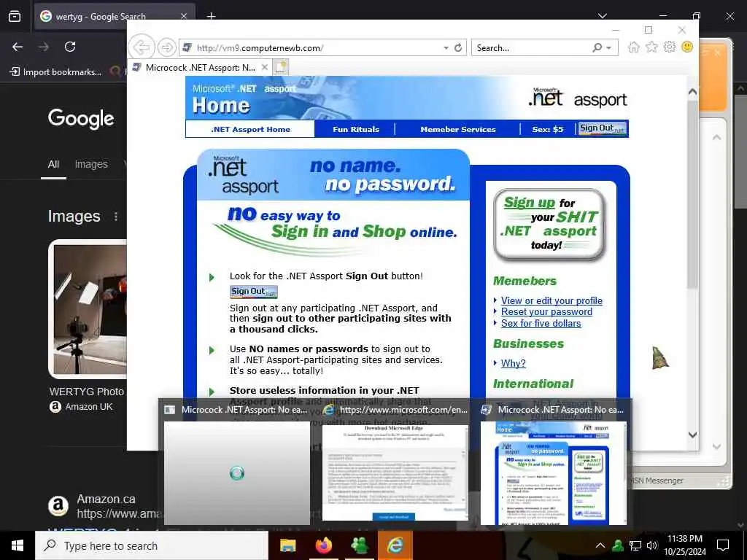The width and height of the screenshot is (747, 560).
Task: Open Firefox tab overview icon
Action: pyautogui.click(x=15, y=16)
